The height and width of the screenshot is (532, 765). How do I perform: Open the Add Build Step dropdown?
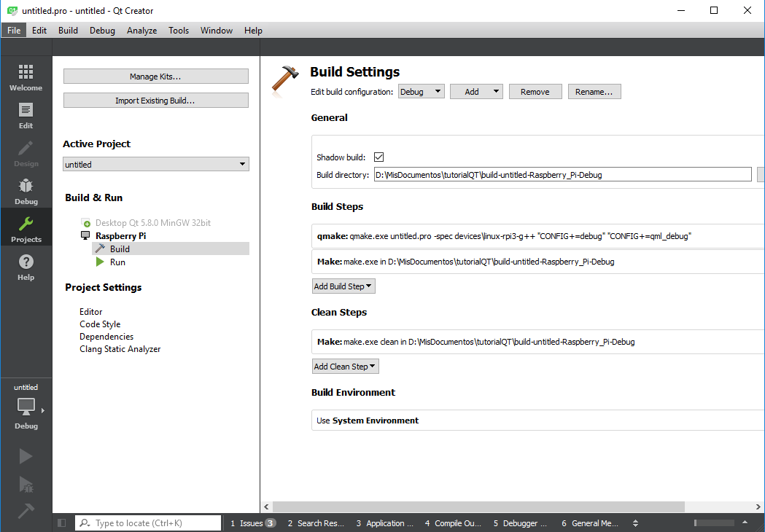click(x=343, y=286)
